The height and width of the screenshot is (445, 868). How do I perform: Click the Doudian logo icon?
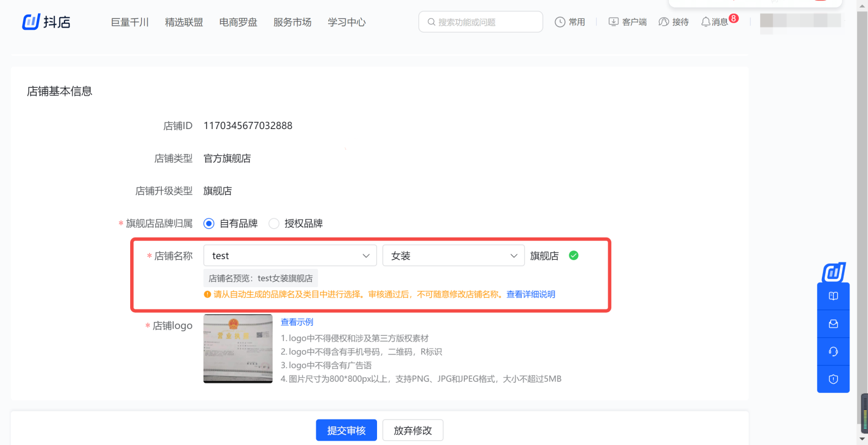tap(31, 22)
